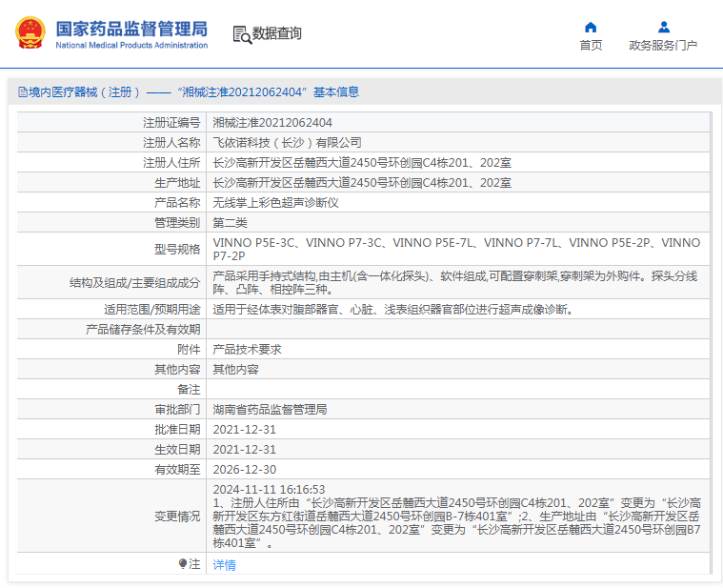This screenshot has width=723, height=588.
Task: Click 国家药品监督管理局 site title
Action: 131,29
